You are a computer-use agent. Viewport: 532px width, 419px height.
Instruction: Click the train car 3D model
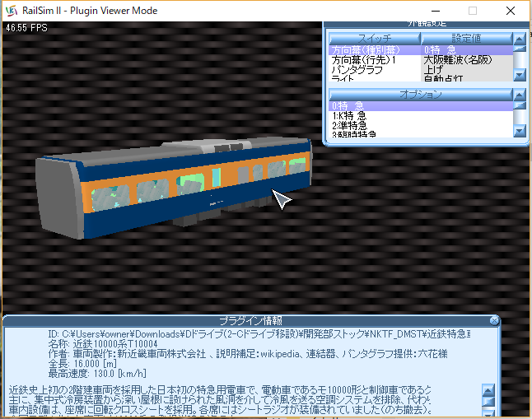[175, 187]
